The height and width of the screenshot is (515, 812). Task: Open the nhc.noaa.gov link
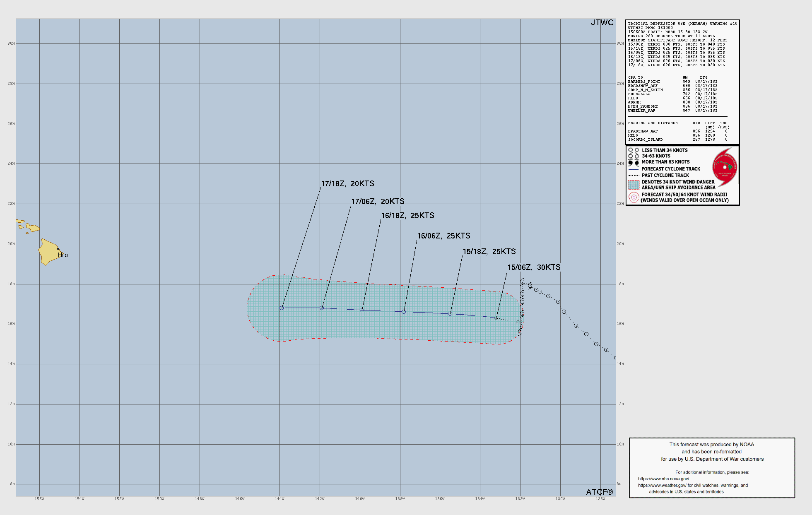[x=663, y=479]
